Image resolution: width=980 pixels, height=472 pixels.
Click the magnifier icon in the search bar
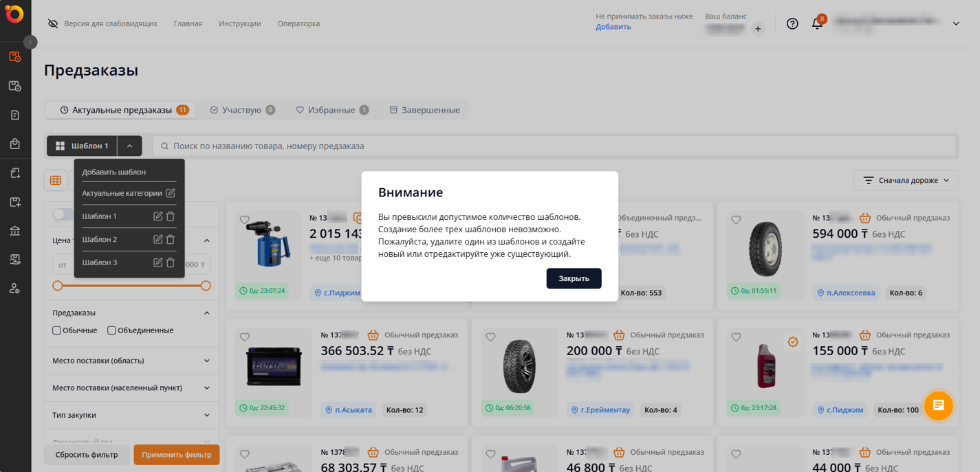(x=164, y=146)
